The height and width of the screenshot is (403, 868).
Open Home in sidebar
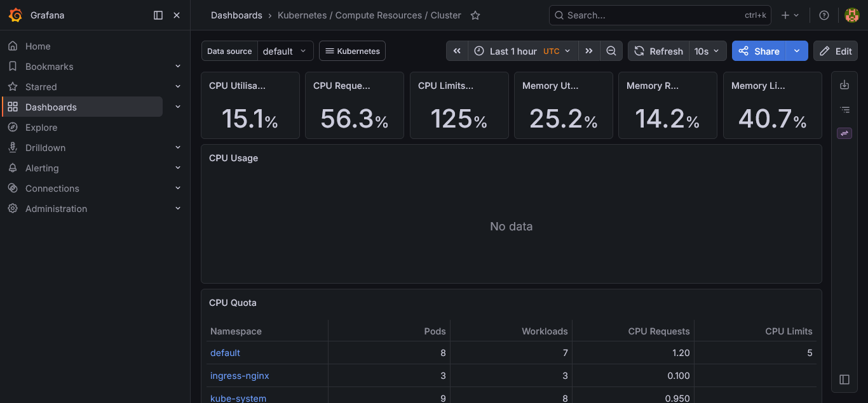(x=37, y=46)
